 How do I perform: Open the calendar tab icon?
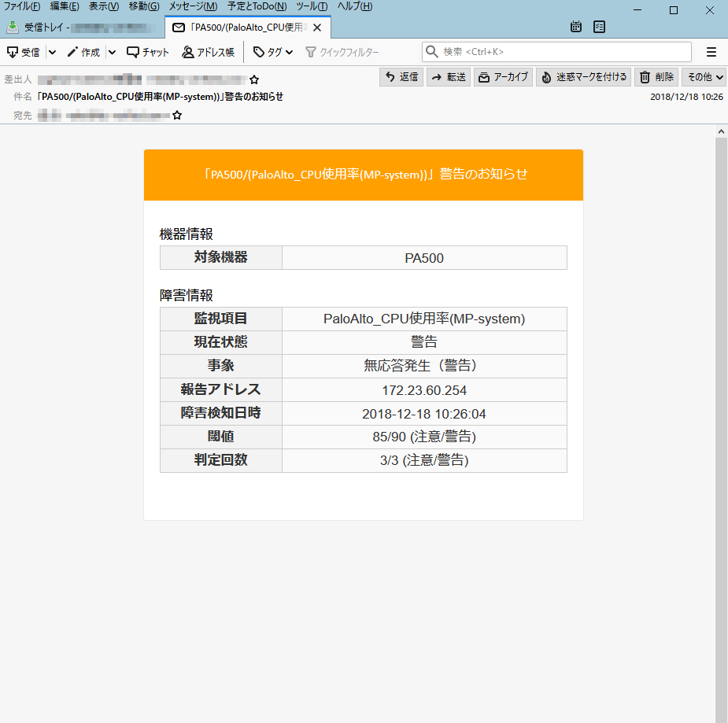pyautogui.click(x=576, y=27)
